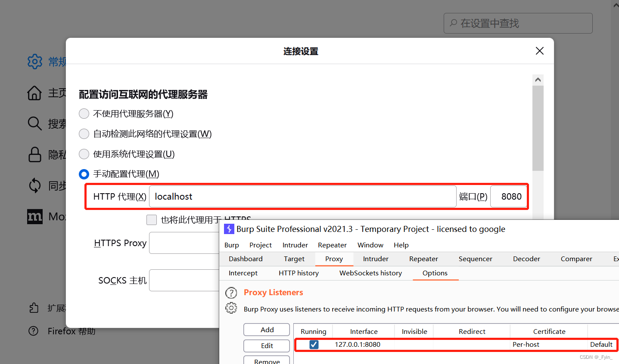Click search magnifier icon in settings search box
619x364 pixels.
coord(454,23)
